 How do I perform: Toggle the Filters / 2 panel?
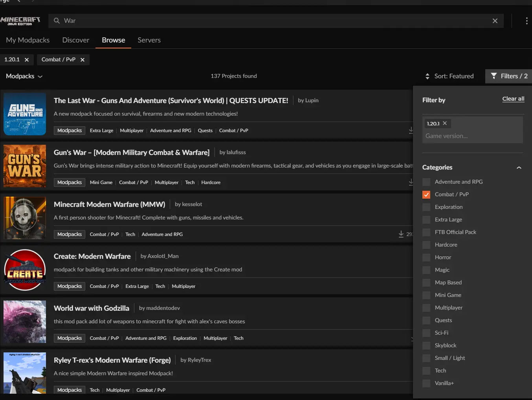pos(509,76)
